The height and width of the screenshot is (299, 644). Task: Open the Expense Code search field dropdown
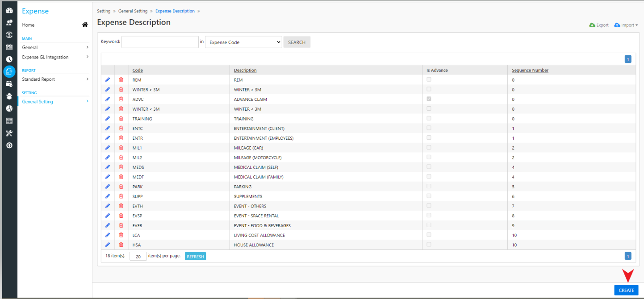pyautogui.click(x=243, y=42)
